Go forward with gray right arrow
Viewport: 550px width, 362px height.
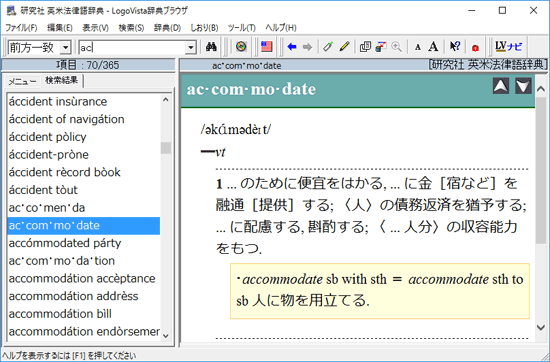[307, 47]
